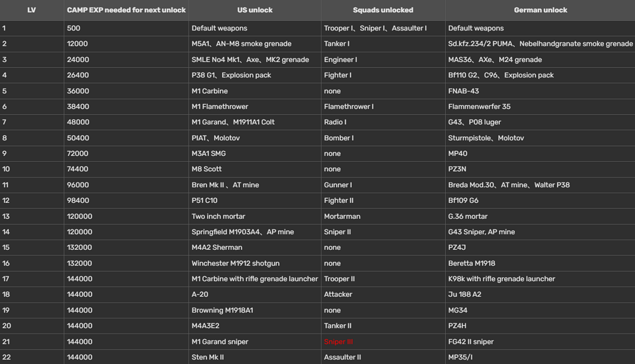Select the Radio I squad cell
This screenshot has width=635, height=364.
click(383, 122)
